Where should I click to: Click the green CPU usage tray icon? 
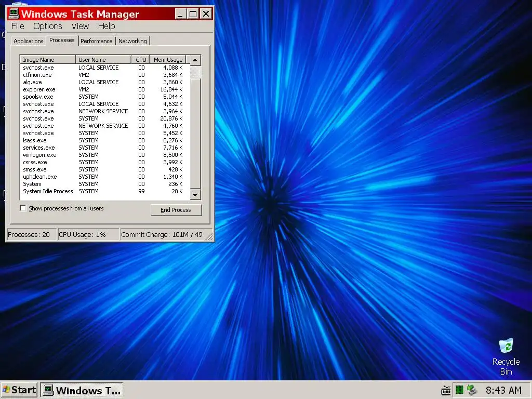[459, 390]
